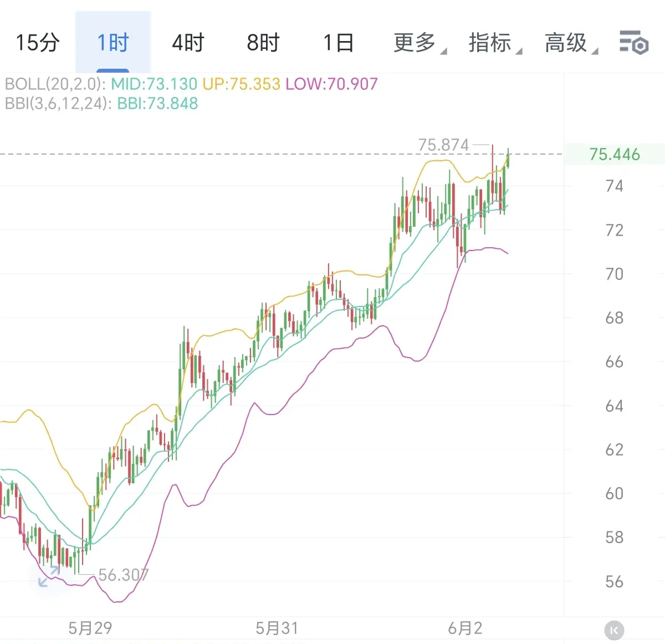Tap the 5月31 date label

pos(277,628)
